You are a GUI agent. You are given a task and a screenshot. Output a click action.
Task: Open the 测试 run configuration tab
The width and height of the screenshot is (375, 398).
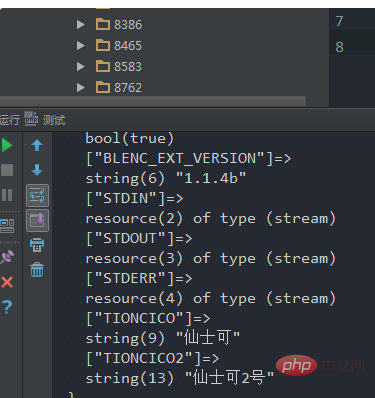[54, 120]
